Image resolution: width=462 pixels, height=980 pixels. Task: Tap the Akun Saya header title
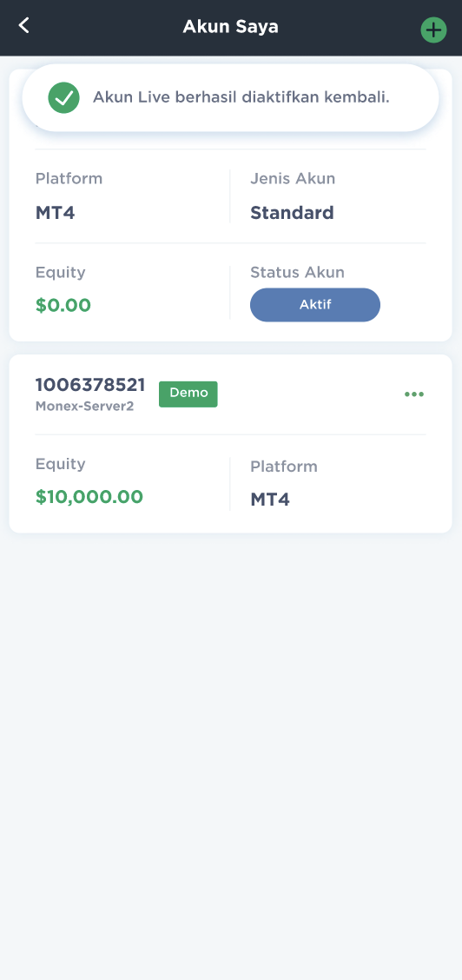pyautogui.click(x=230, y=27)
